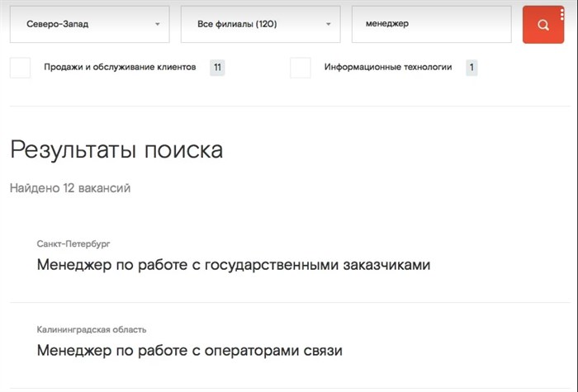This screenshot has width=578, height=392.
Task: Click the Найдено 12 вакансий text
Action: coord(70,188)
